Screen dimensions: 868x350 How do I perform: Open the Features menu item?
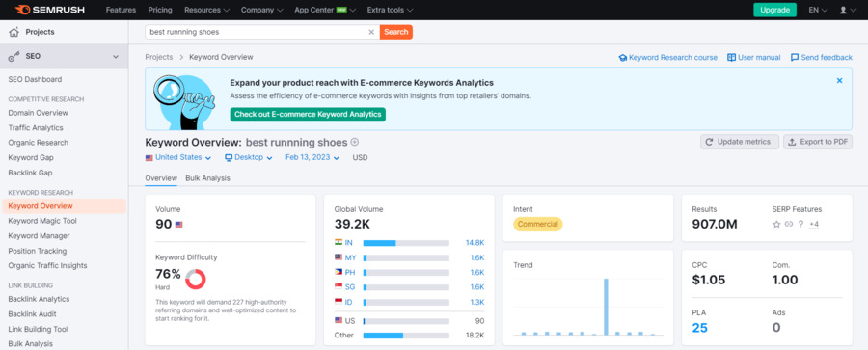pos(121,10)
